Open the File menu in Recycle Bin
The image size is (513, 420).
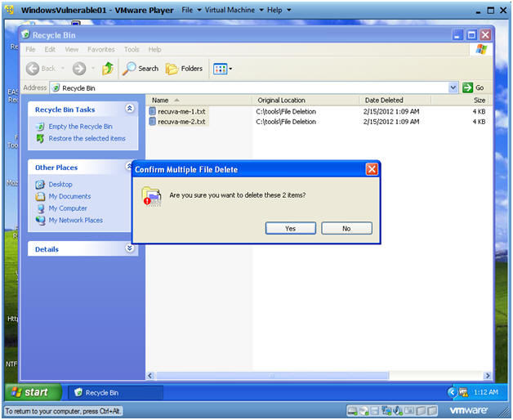[30, 49]
